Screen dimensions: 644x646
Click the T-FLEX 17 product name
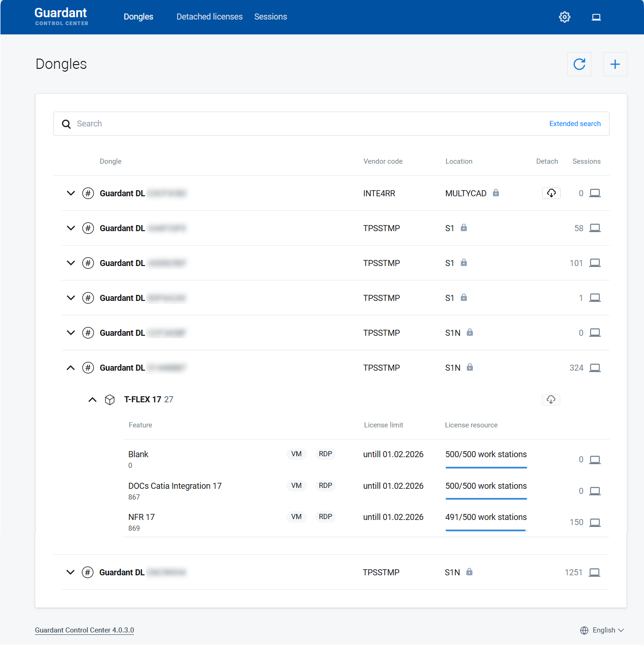143,400
